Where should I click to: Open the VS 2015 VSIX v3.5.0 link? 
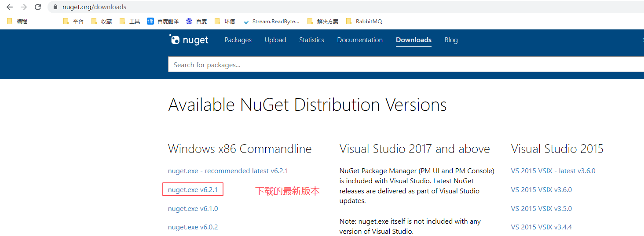coord(542,209)
